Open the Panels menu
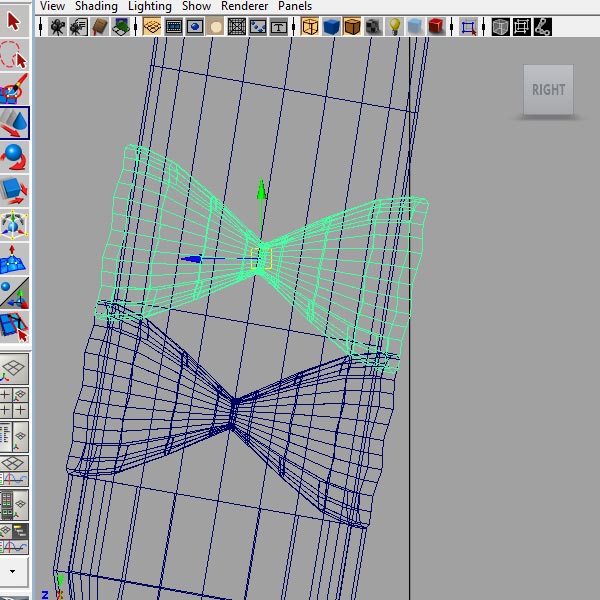The width and height of the screenshot is (600, 600). pyautogui.click(x=295, y=6)
